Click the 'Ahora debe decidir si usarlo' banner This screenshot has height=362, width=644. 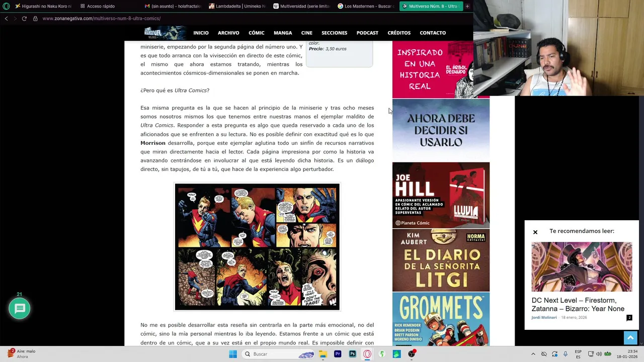pyautogui.click(x=441, y=130)
